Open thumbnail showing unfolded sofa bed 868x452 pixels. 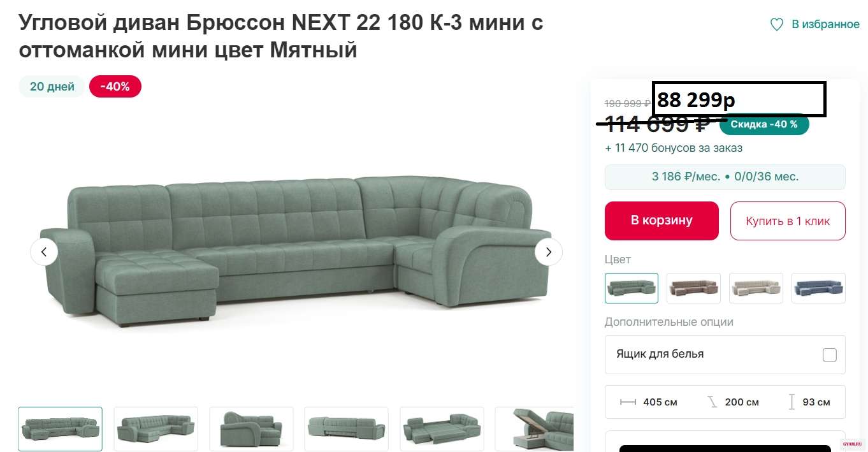click(x=442, y=429)
